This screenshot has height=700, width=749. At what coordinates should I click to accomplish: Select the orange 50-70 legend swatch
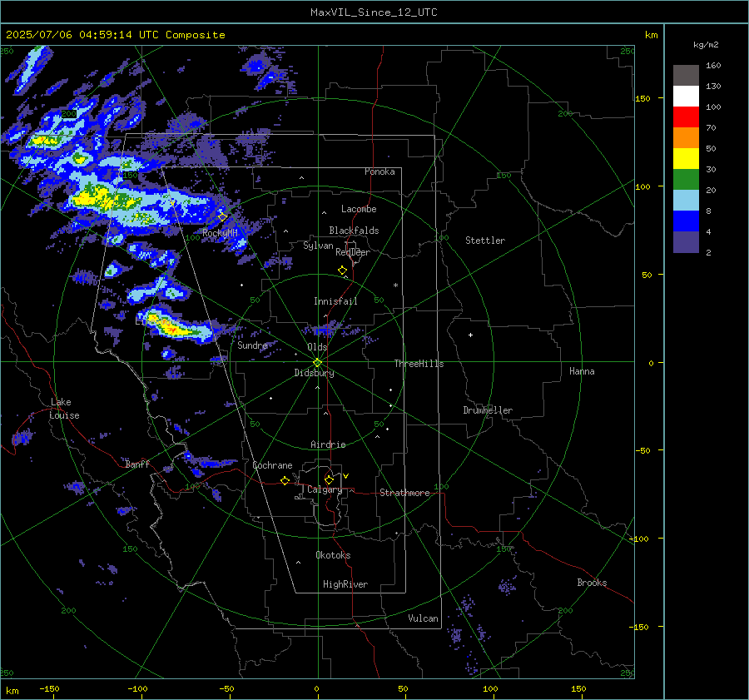(686, 137)
